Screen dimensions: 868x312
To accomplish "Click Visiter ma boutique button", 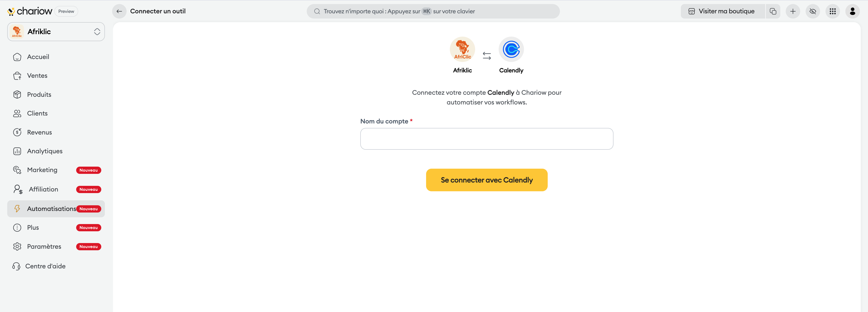I will 722,11.
